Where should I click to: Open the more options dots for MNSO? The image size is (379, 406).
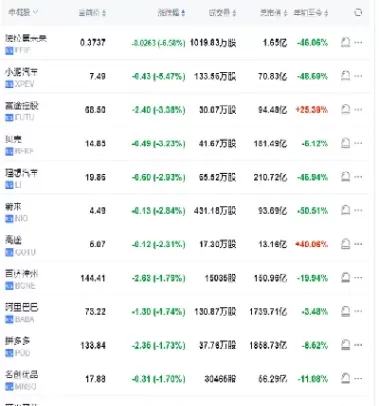click(x=358, y=378)
